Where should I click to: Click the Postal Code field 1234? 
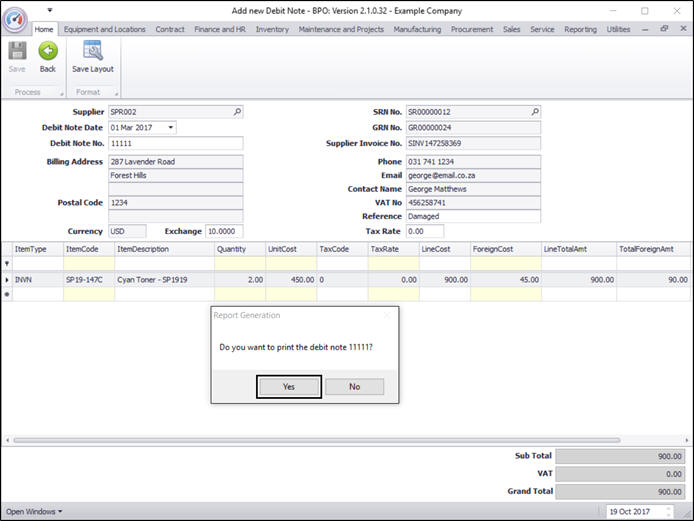coord(176,203)
